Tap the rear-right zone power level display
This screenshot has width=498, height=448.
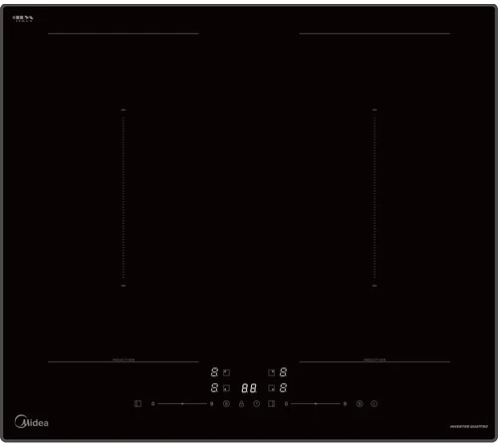283,372
